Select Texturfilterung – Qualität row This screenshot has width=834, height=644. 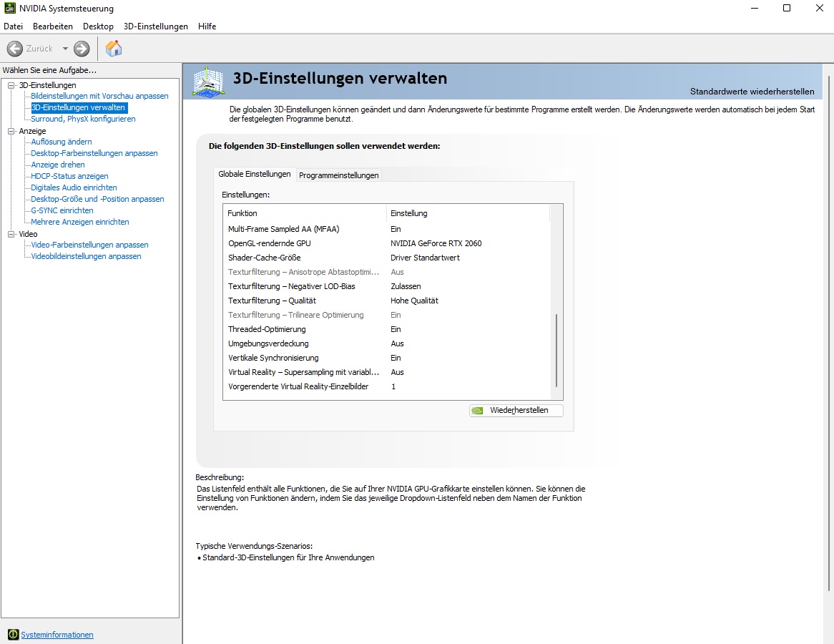pyautogui.click(x=386, y=301)
